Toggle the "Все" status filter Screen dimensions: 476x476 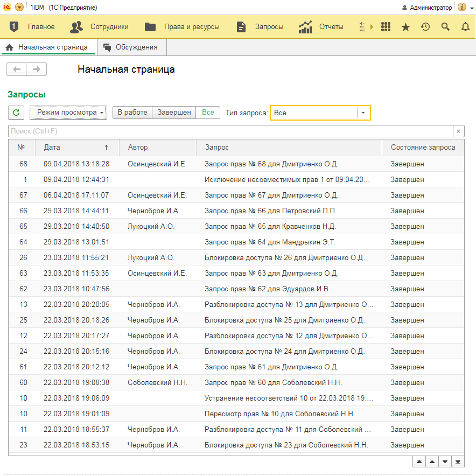[208, 113]
